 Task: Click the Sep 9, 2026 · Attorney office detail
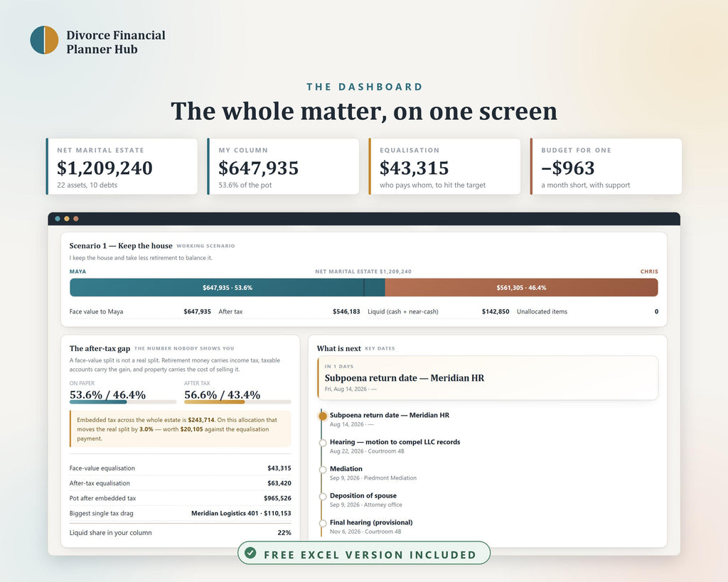366,505
